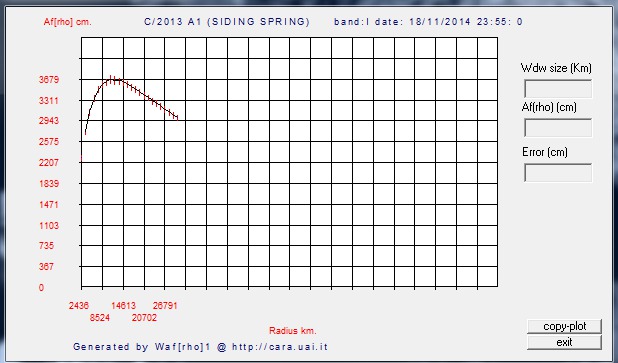Click the lowest starting point of the curve
The image size is (618, 363).
(x=86, y=134)
